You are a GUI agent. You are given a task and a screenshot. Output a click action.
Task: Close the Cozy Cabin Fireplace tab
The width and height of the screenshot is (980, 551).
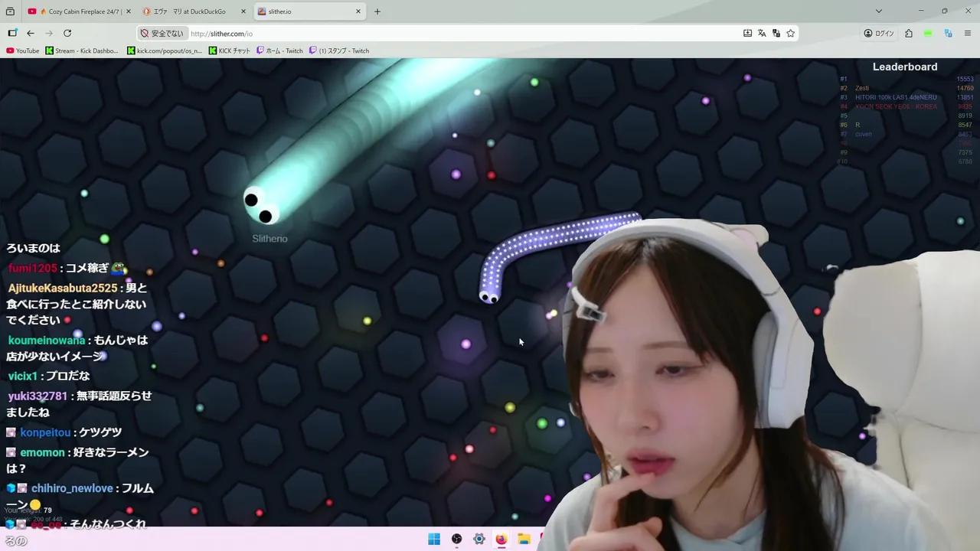click(x=128, y=11)
